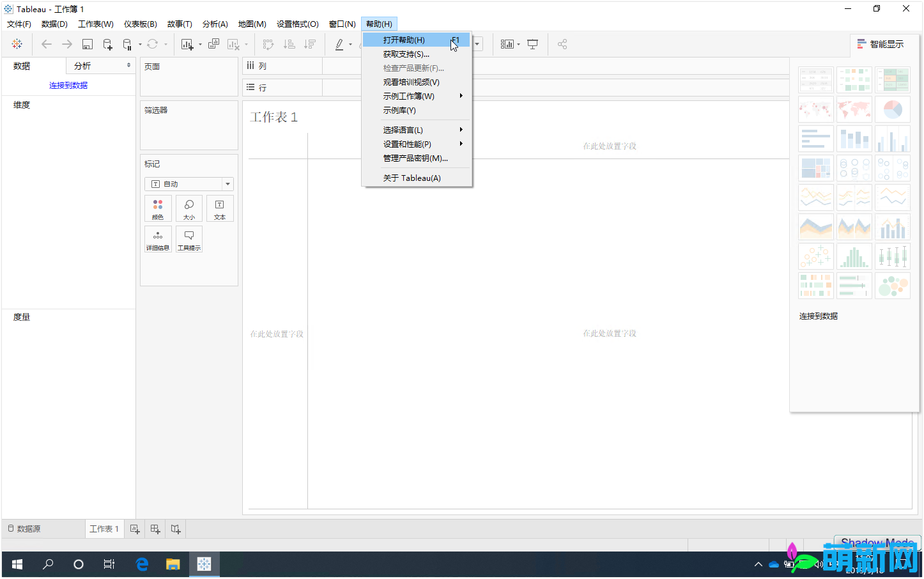Click the save workbook icon

pyautogui.click(x=88, y=44)
